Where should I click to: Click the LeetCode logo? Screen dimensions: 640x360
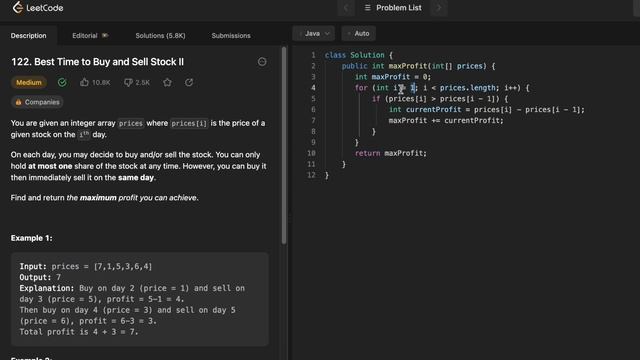(x=38, y=8)
